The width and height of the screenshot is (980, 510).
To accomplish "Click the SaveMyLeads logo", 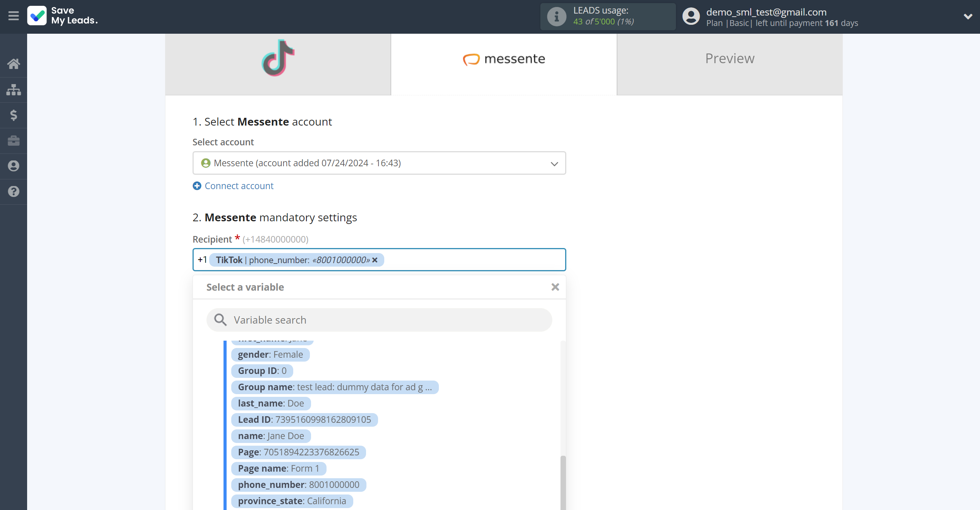I will point(62,16).
